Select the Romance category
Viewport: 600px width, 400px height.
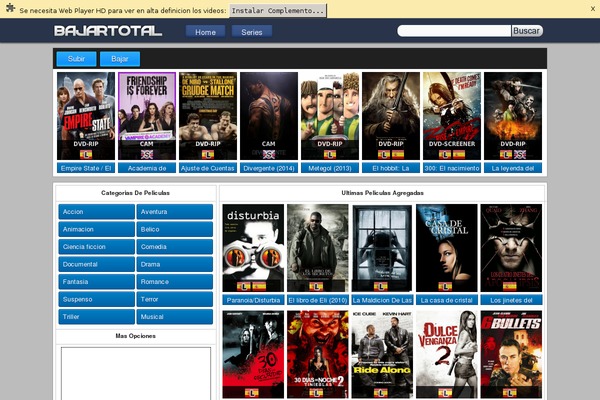point(174,282)
